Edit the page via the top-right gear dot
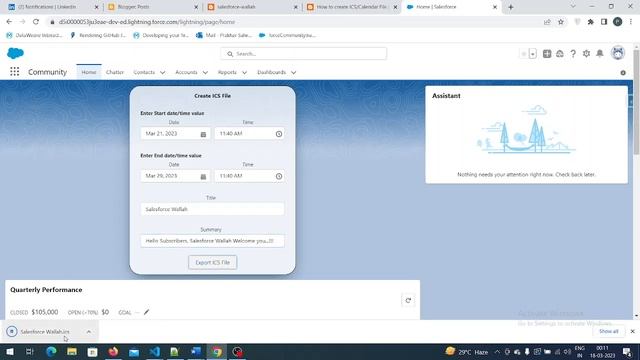The height and width of the screenshot is (360, 640). 623,73
